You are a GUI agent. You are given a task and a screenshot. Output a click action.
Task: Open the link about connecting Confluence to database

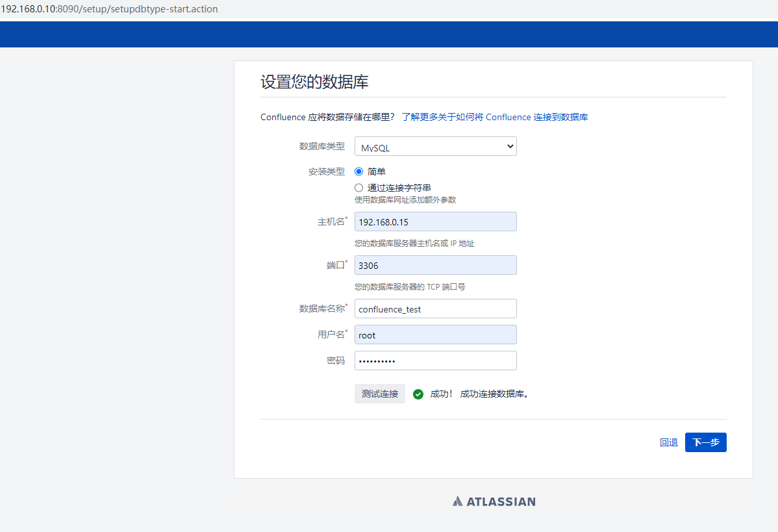coord(495,117)
